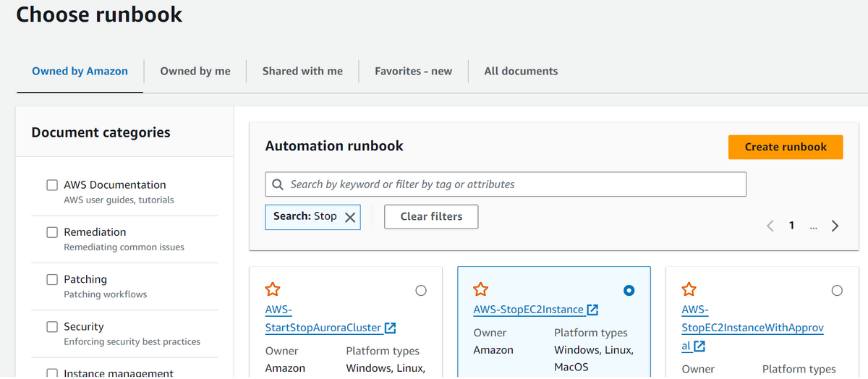Click the Create runbook button
Image resolution: width=868 pixels, height=379 pixels.
coord(786,147)
